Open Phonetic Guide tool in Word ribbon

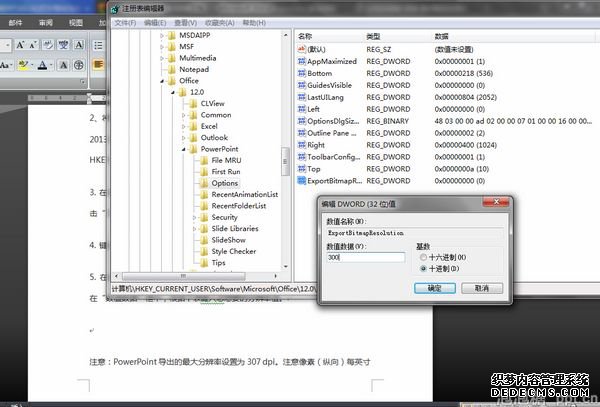63,45
